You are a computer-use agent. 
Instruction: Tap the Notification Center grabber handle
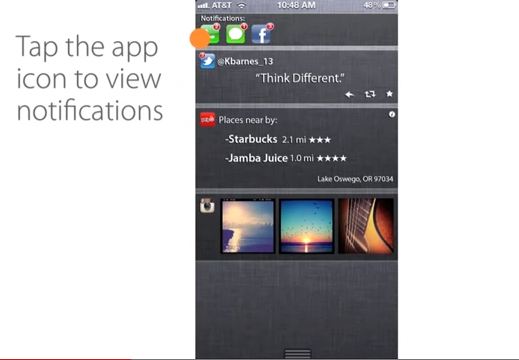pos(298,353)
